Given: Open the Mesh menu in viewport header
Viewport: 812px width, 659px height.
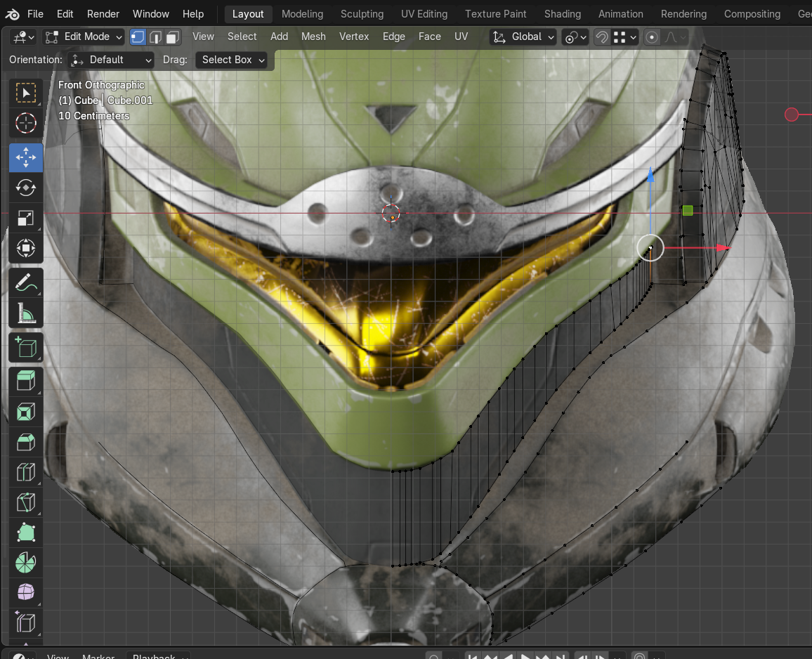Looking at the screenshot, I should (313, 37).
